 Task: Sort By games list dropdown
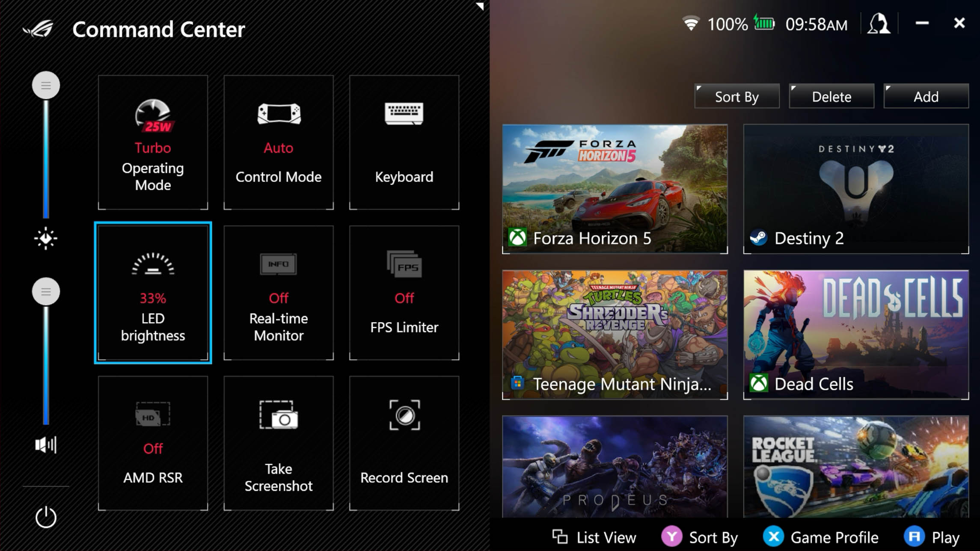click(x=737, y=96)
